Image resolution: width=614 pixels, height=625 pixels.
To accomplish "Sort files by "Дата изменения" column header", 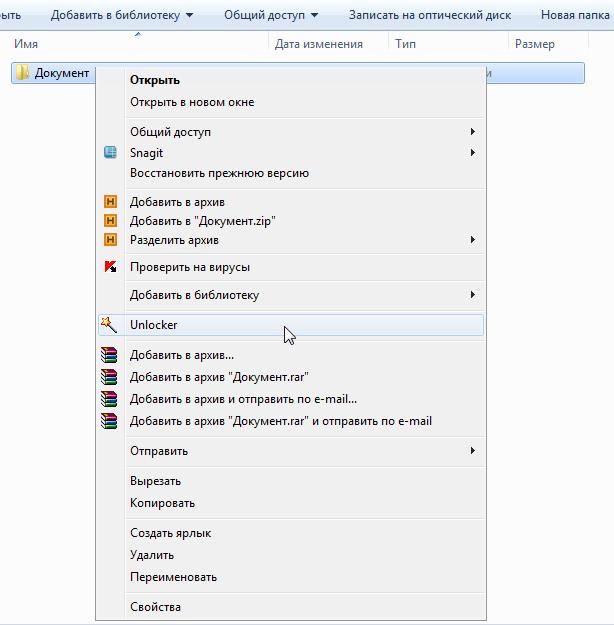I will tap(318, 44).
